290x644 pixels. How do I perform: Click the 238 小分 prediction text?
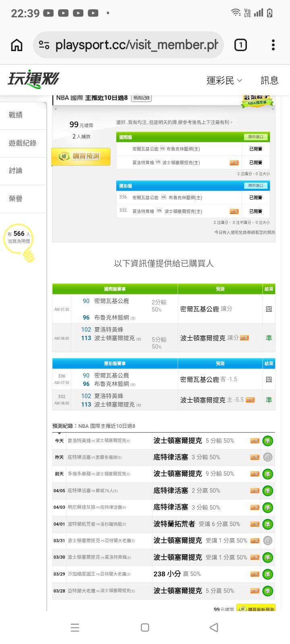167,574
